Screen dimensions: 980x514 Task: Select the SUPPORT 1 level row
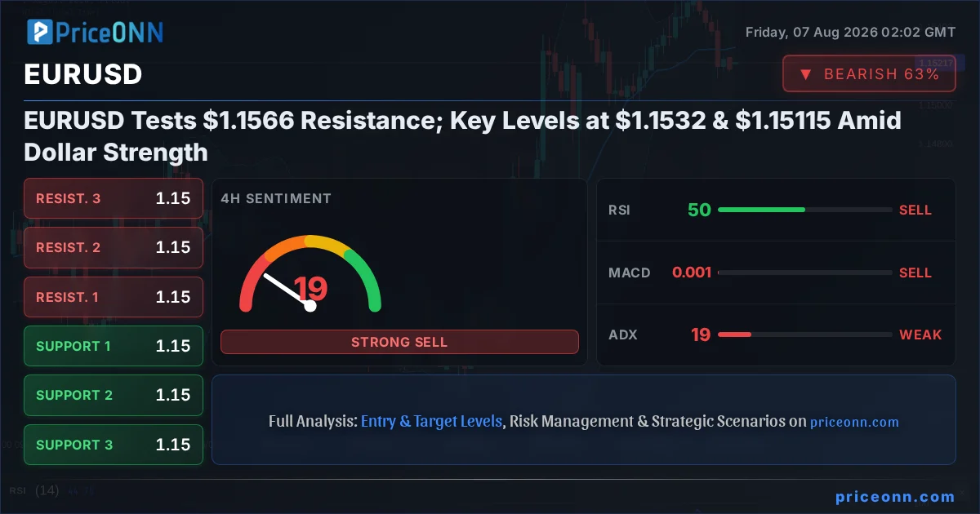[114, 346]
